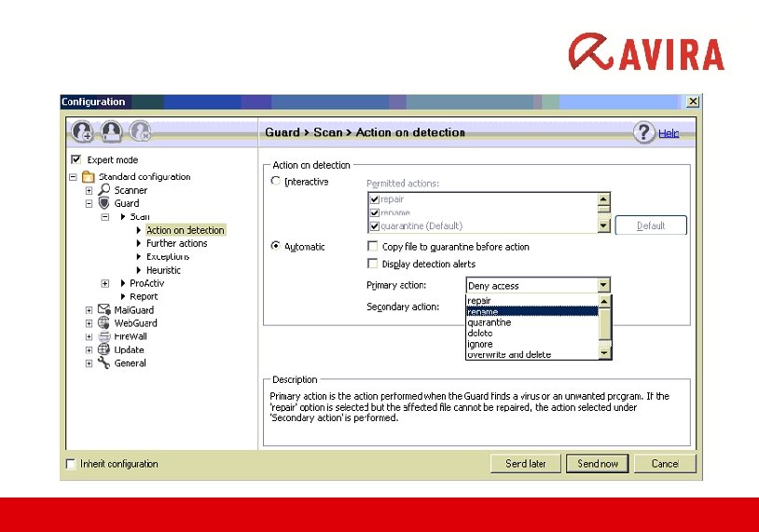
Task: Click the WebGuard globe icon
Action: (104, 322)
